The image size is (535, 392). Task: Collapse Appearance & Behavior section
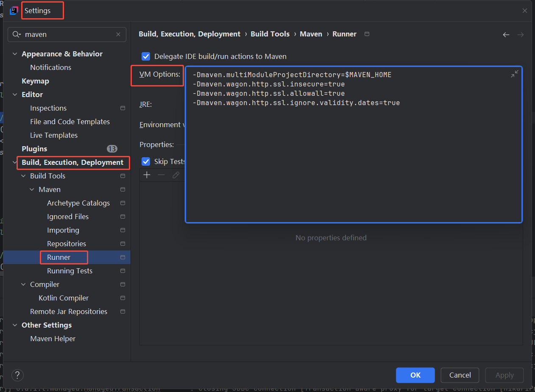pos(15,54)
